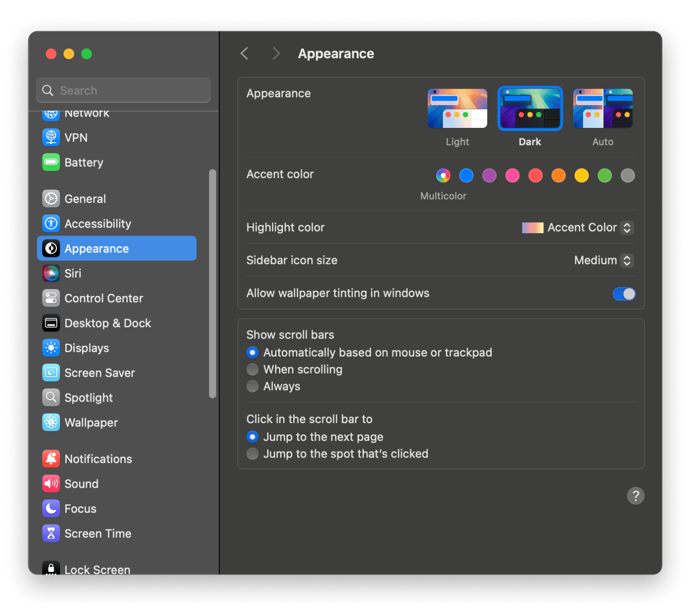Pick the orange accent color
Screen dimensions: 688x616
[x=559, y=176]
